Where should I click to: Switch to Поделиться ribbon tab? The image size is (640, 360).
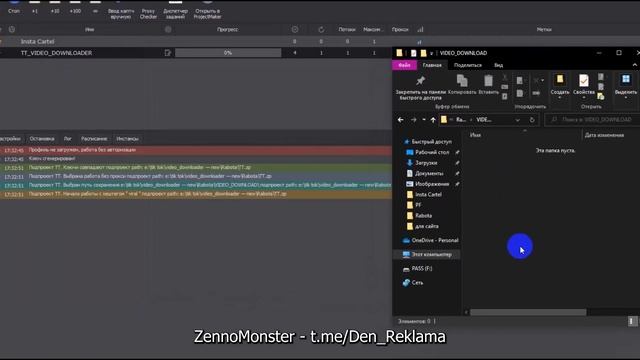coord(468,65)
